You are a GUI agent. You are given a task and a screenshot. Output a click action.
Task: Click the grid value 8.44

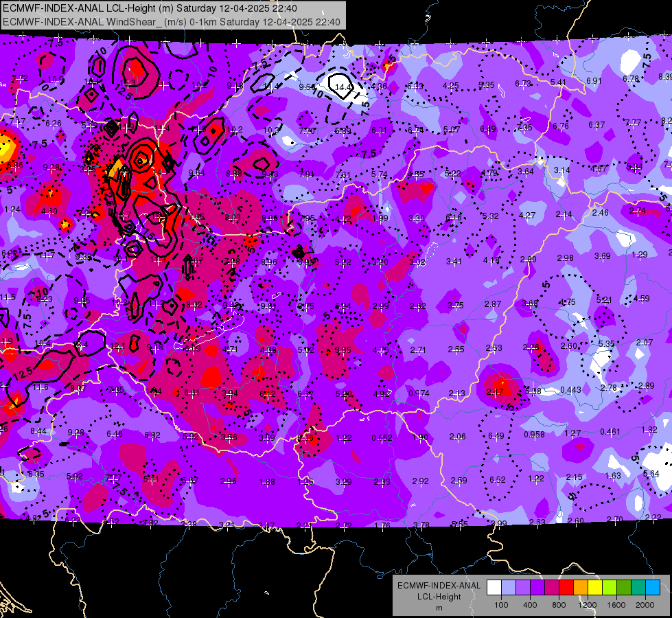38,431
